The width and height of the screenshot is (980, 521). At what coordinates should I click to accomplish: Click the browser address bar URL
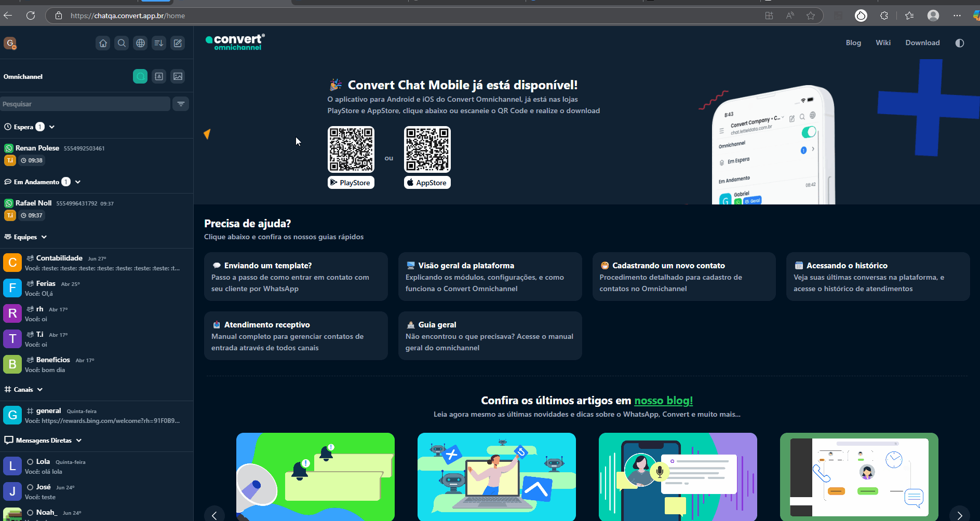[128, 16]
